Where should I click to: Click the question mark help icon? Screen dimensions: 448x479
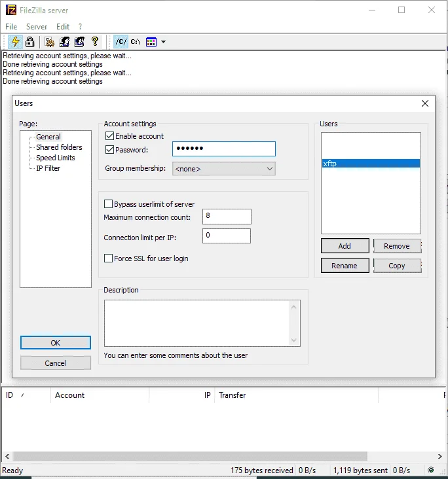click(95, 41)
